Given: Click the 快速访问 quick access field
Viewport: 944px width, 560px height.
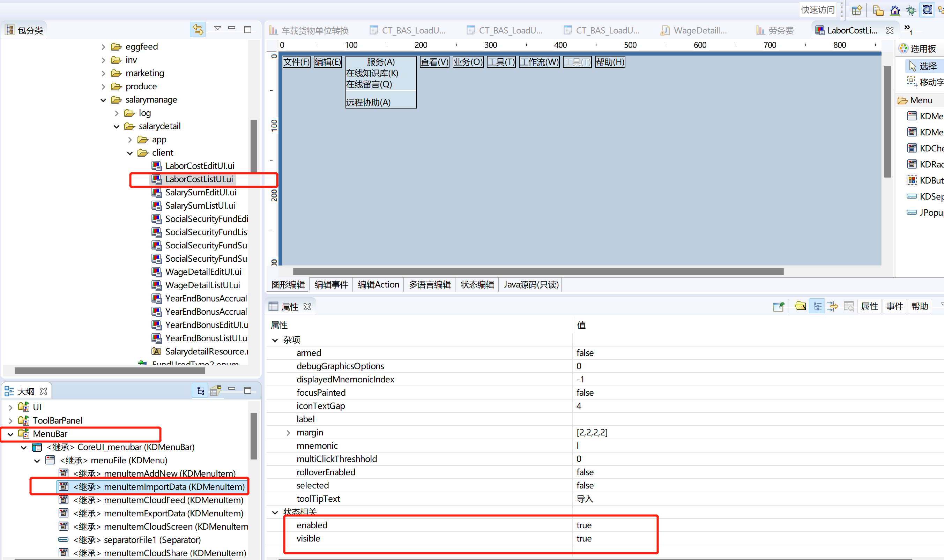Looking at the screenshot, I should pyautogui.click(x=818, y=10).
